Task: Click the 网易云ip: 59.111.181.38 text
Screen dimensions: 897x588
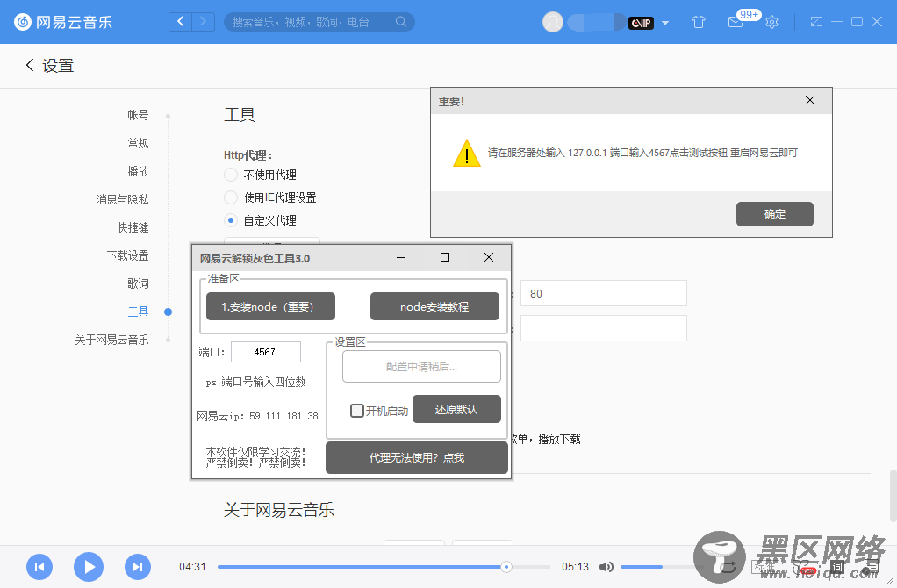Action: (x=257, y=416)
